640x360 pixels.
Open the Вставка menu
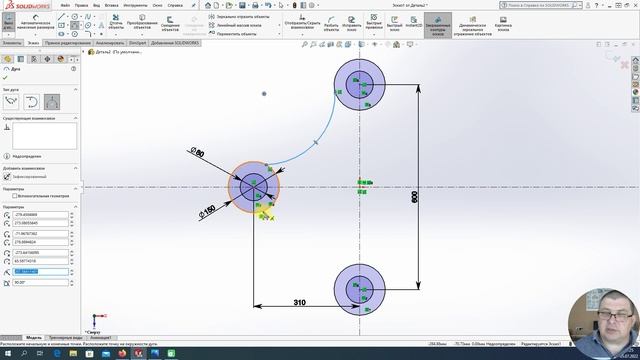coord(111,6)
